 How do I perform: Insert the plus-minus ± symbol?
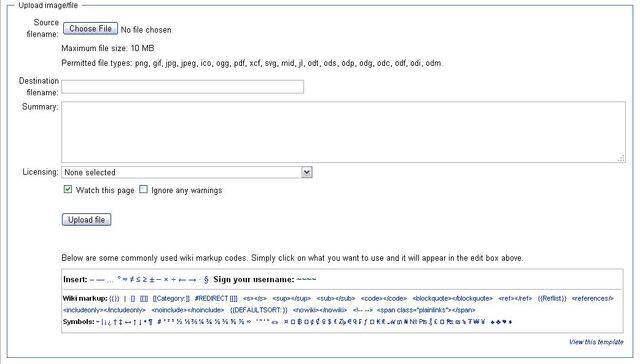coord(152,280)
